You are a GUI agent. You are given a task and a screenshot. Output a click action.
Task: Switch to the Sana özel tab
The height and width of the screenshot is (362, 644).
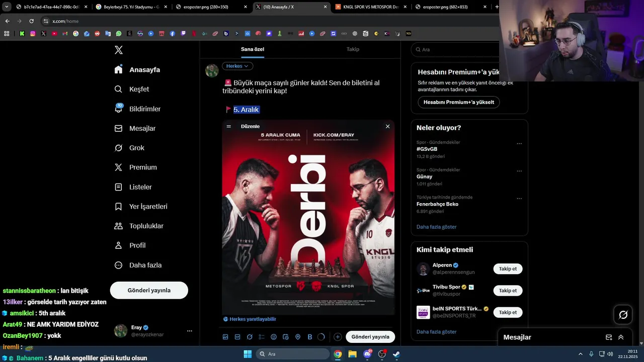(x=253, y=49)
